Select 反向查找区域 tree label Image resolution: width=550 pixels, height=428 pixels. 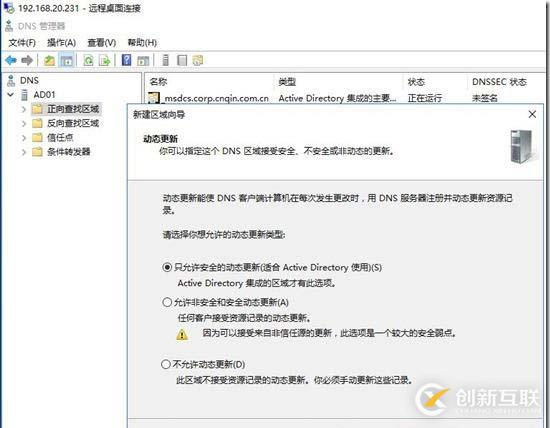(73, 123)
